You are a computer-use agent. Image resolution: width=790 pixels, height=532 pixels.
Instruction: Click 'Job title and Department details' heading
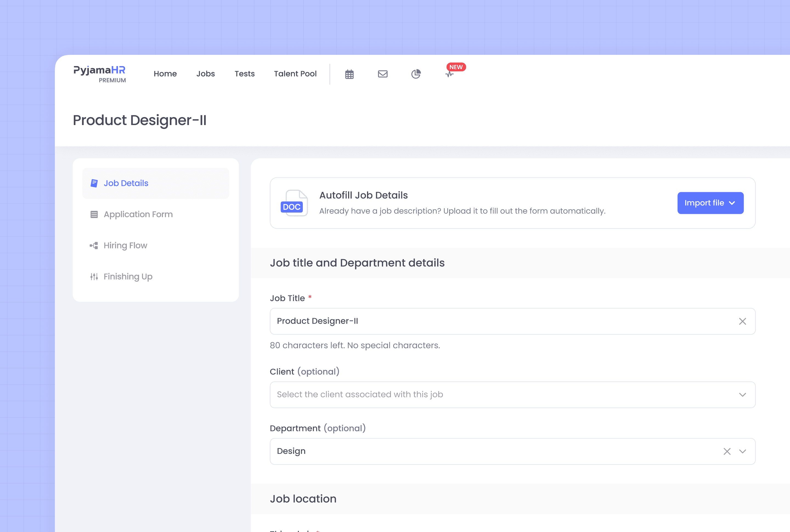pyautogui.click(x=357, y=263)
